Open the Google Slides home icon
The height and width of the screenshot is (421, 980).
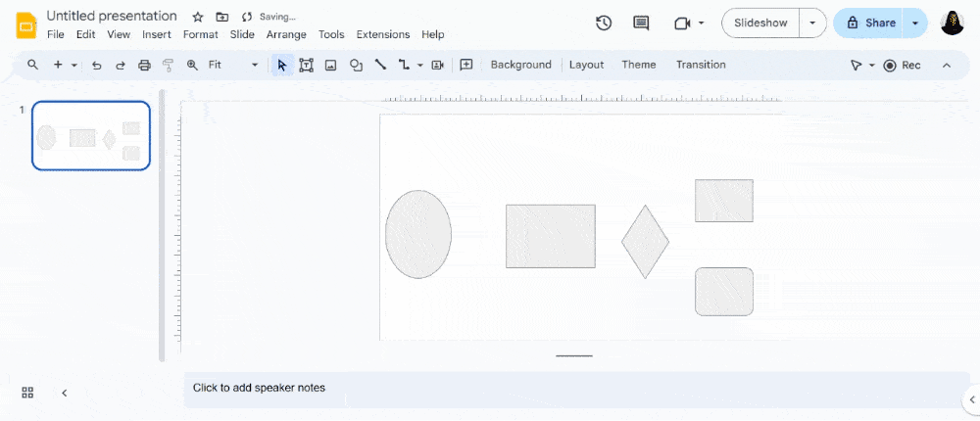tap(26, 25)
